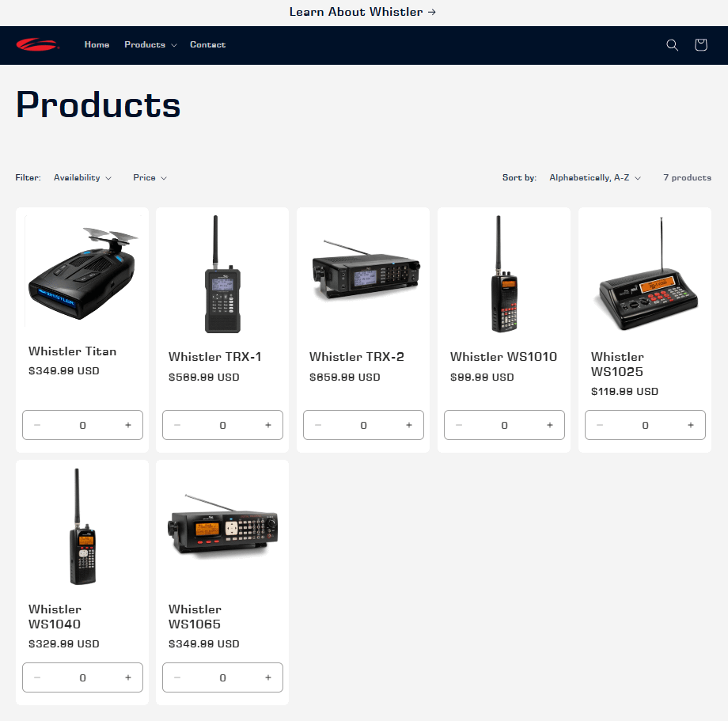The width and height of the screenshot is (728, 721).
Task: Click the $659.99 USD price
Action: 344,377
